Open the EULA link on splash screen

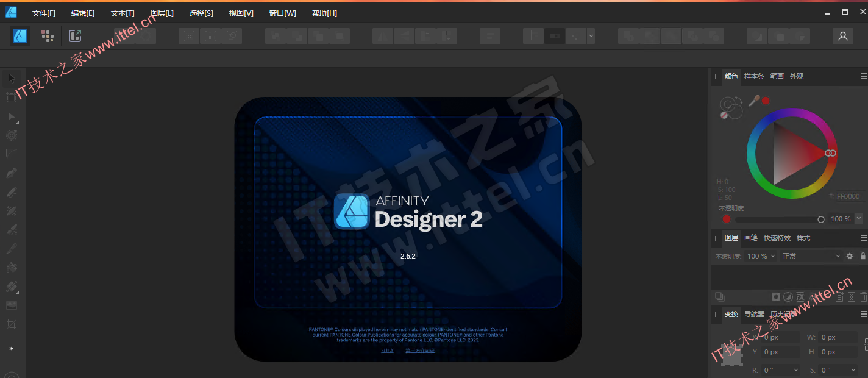pos(387,351)
